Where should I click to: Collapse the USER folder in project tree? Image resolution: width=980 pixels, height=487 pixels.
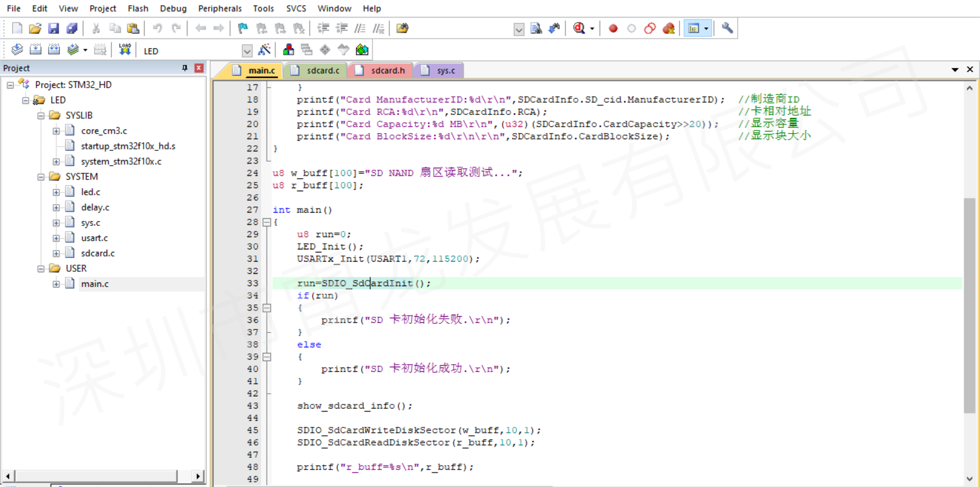pos(41,269)
